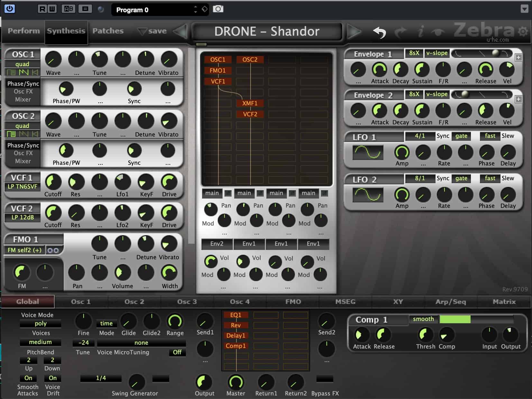The image size is (532, 399).
Task: Toggle LFO 1 fast Slew setting
Action: coord(490,136)
